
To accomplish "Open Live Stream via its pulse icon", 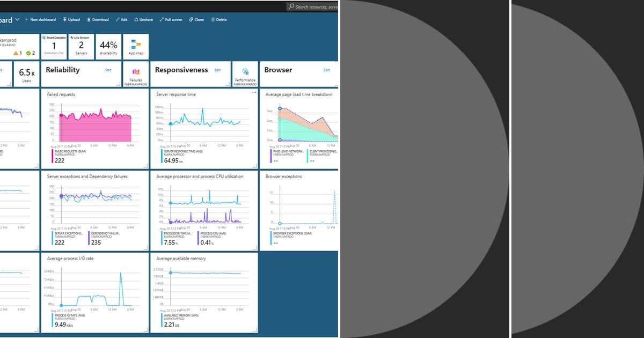I will [x=71, y=38].
